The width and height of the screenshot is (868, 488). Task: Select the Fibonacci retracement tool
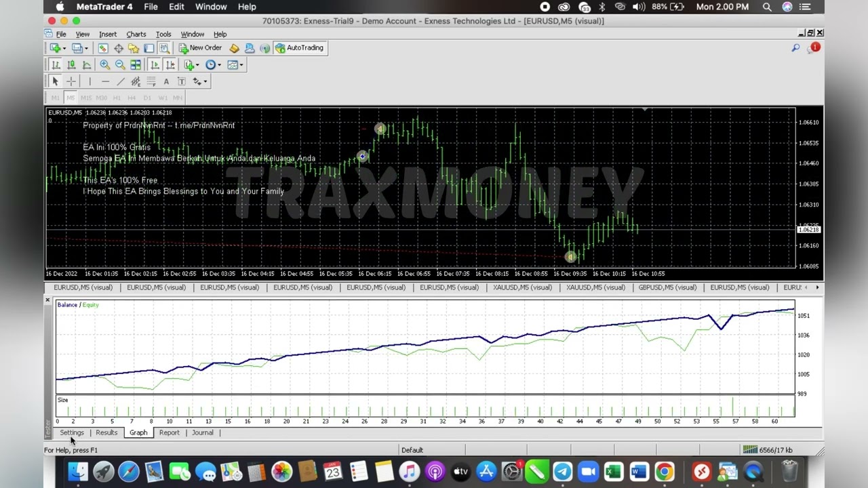(151, 81)
